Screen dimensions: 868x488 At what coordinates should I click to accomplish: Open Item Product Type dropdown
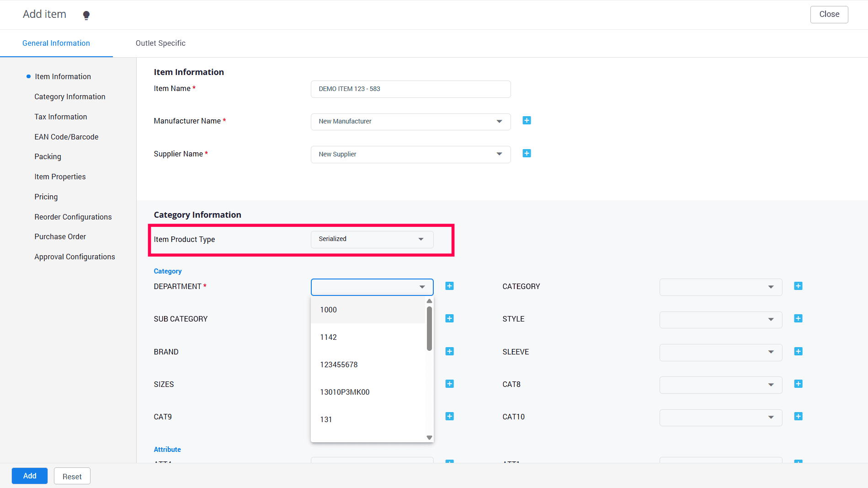tap(372, 239)
